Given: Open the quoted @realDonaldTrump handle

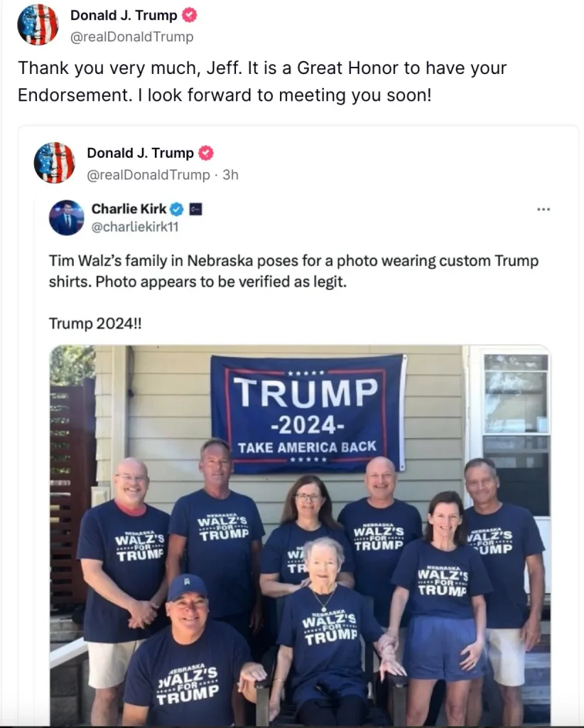Looking at the screenshot, I should (148, 175).
